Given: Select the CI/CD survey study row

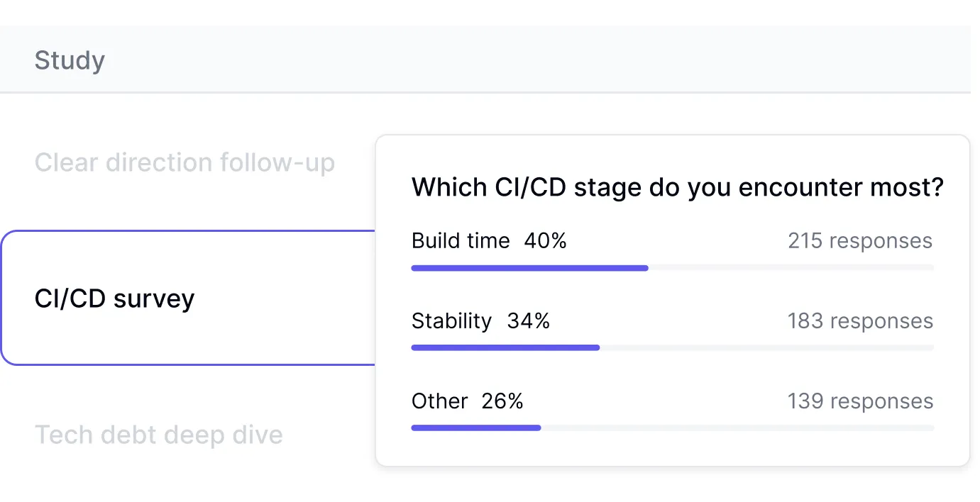Looking at the screenshot, I should click(x=115, y=299).
